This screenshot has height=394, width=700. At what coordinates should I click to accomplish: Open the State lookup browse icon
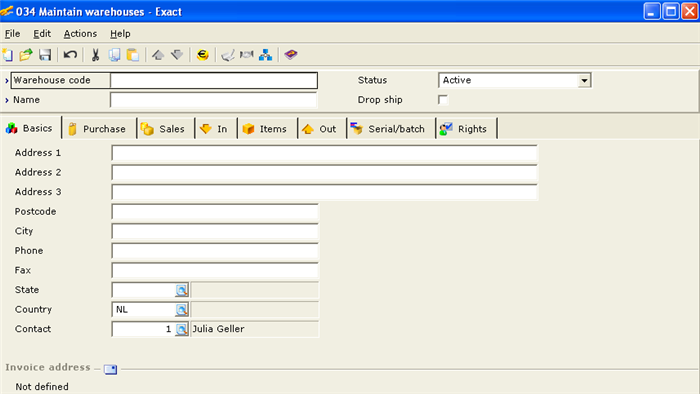[181, 290]
